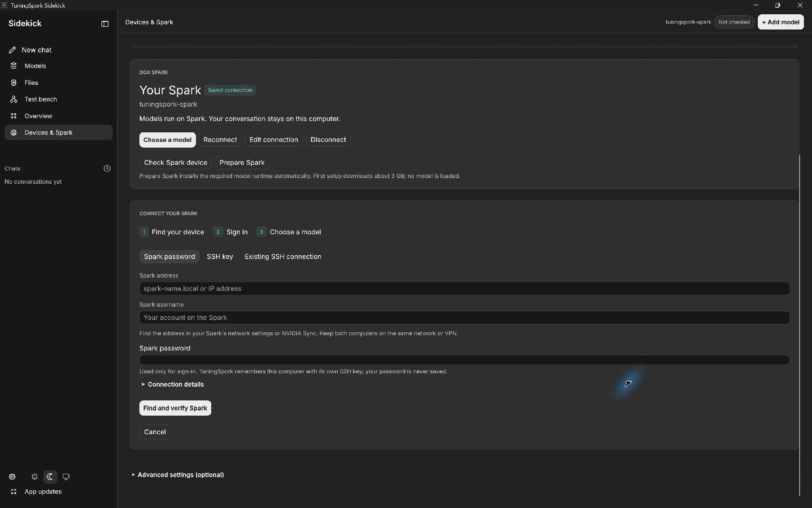Focus the Spark password input field
The image size is (812, 508).
click(x=464, y=360)
